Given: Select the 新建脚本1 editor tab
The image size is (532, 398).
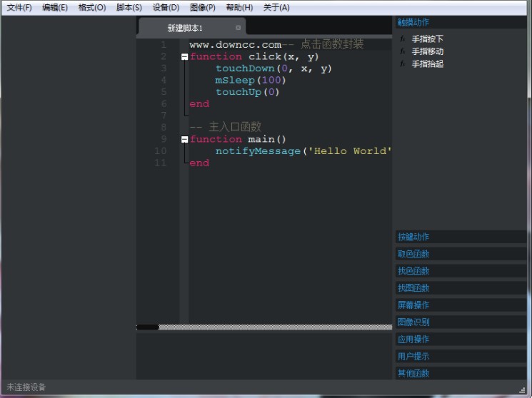Looking at the screenshot, I should point(186,28).
